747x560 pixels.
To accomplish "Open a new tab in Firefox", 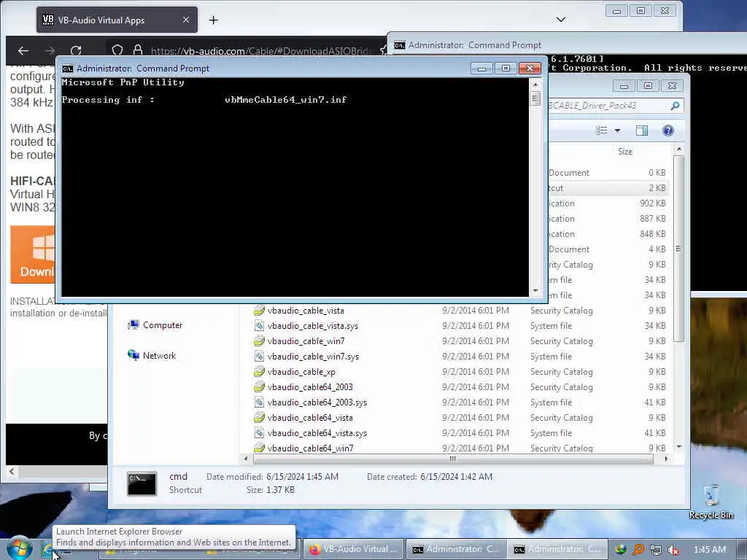I will point(214,20).
